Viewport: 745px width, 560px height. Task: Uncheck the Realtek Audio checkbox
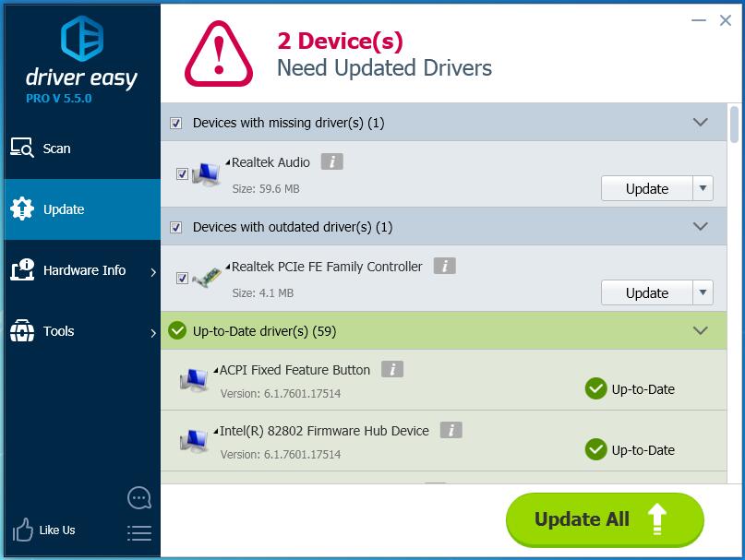tap(182, 173)
